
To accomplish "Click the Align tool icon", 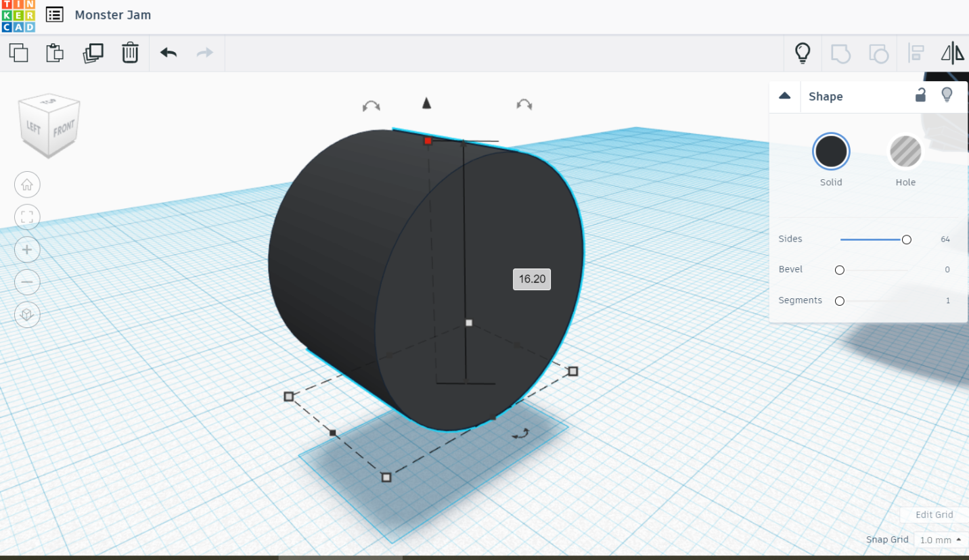I will point(916,53).
